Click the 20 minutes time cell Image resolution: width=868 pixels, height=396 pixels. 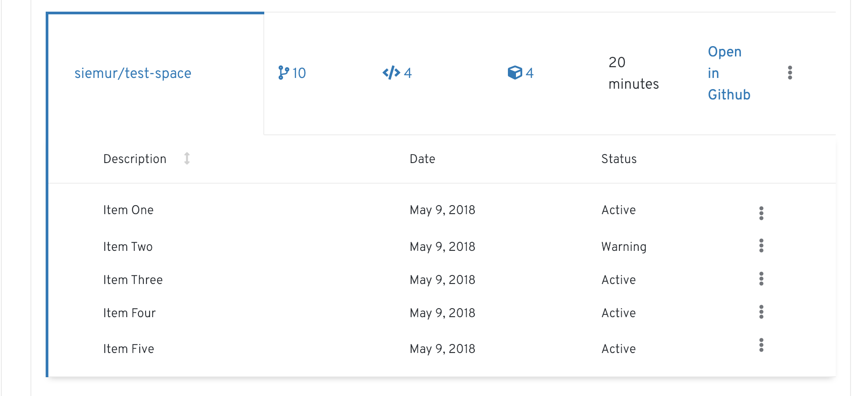[x=633, y=73]
